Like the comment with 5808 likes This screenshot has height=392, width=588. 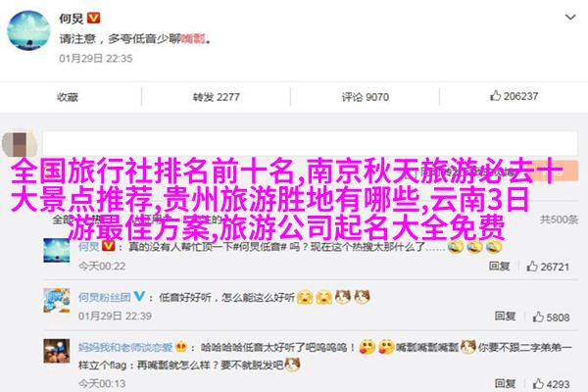551,317
